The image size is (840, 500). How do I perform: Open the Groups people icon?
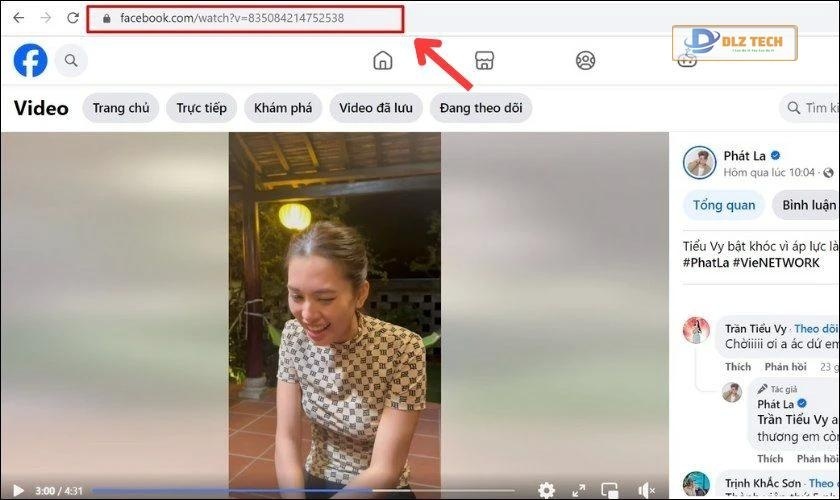tap(586, 60)
